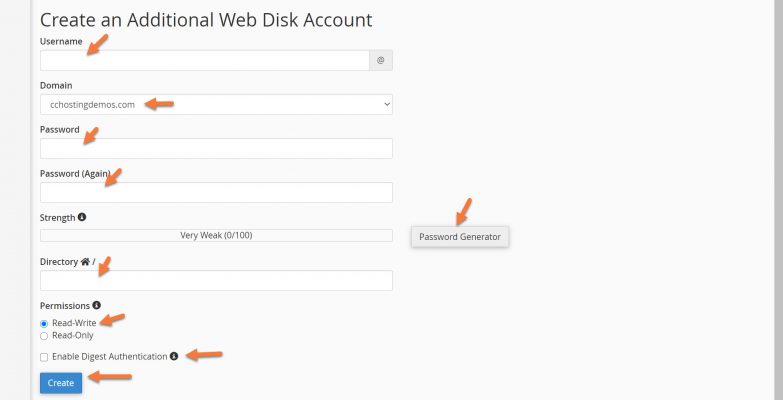
Task: Open the Domain dropdown showing cchostingdemos.com
Action: point(216,104)
